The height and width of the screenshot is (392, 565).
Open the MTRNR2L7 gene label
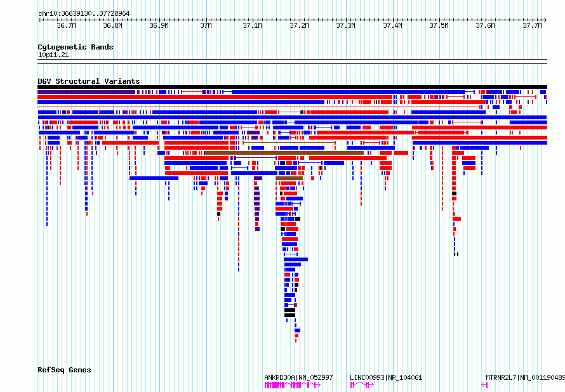(x=525, y=377)
